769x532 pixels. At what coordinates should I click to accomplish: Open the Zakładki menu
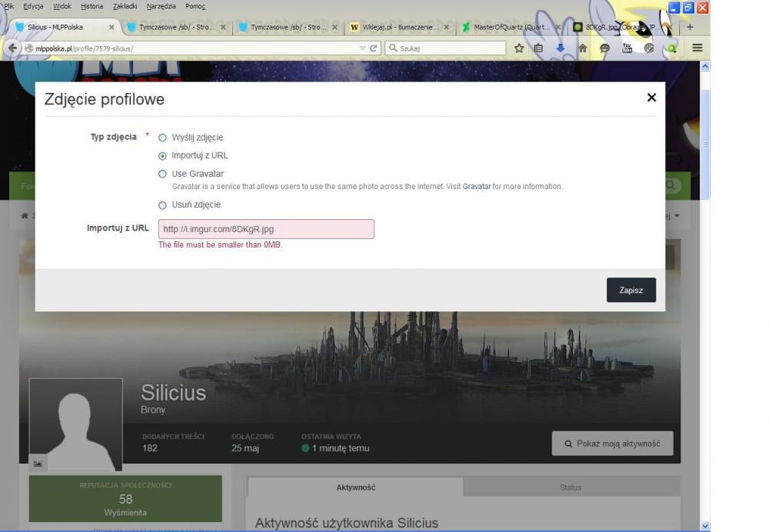click(x=125, y=6)
